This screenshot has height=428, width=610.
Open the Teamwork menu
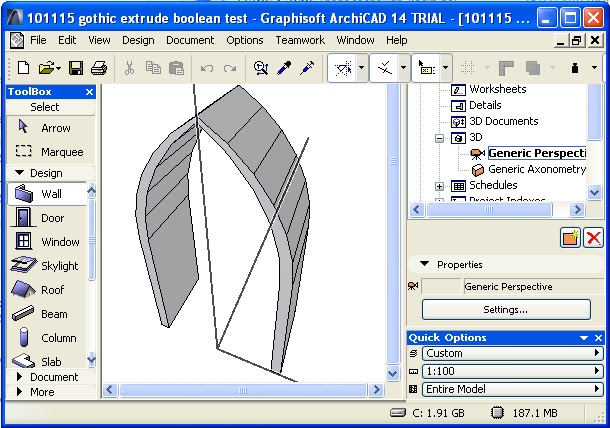coord(300,40)
